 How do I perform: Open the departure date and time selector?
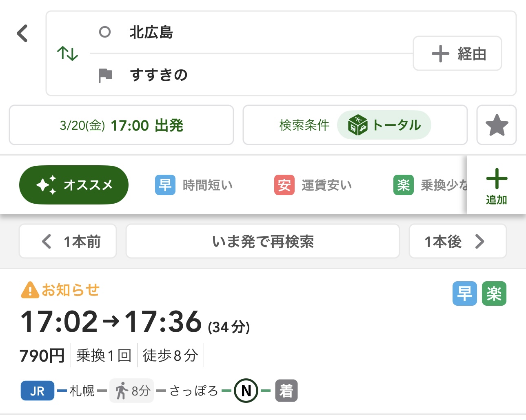121,125
